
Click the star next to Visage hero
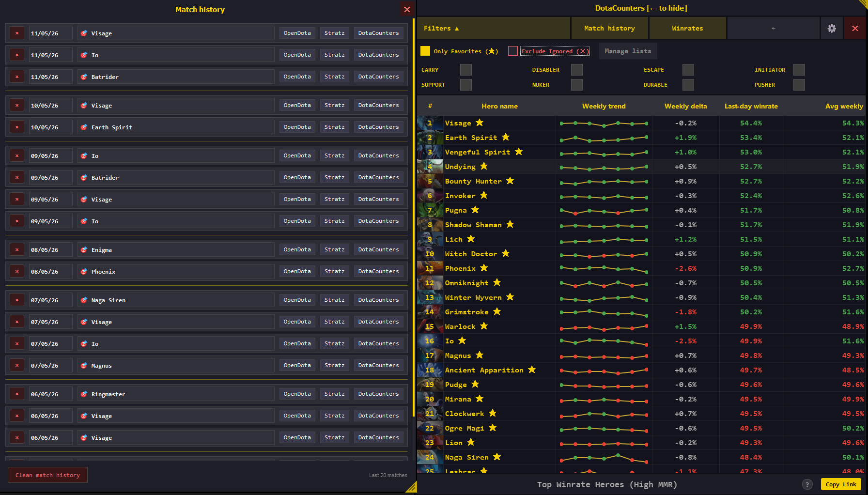[480, 123]
